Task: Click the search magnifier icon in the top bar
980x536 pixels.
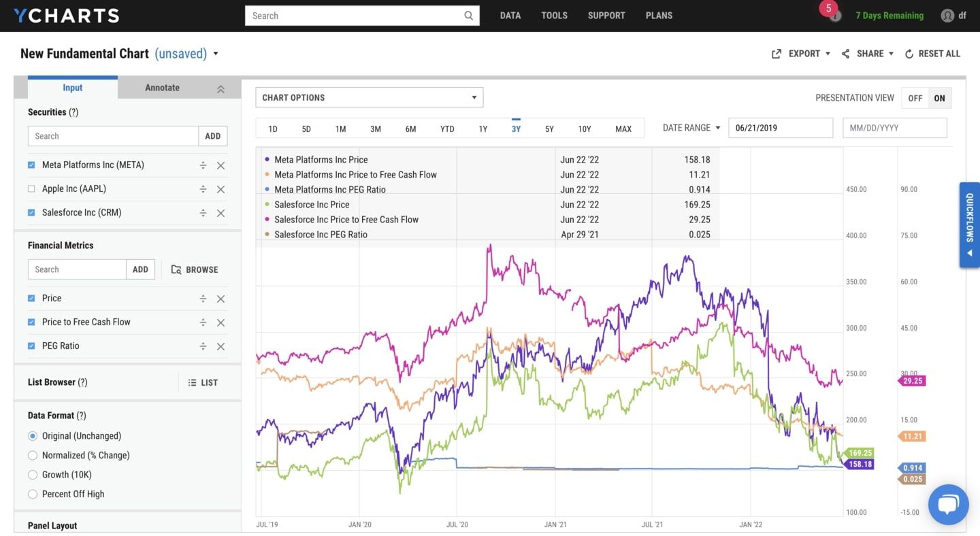Action: pos(468,15)
